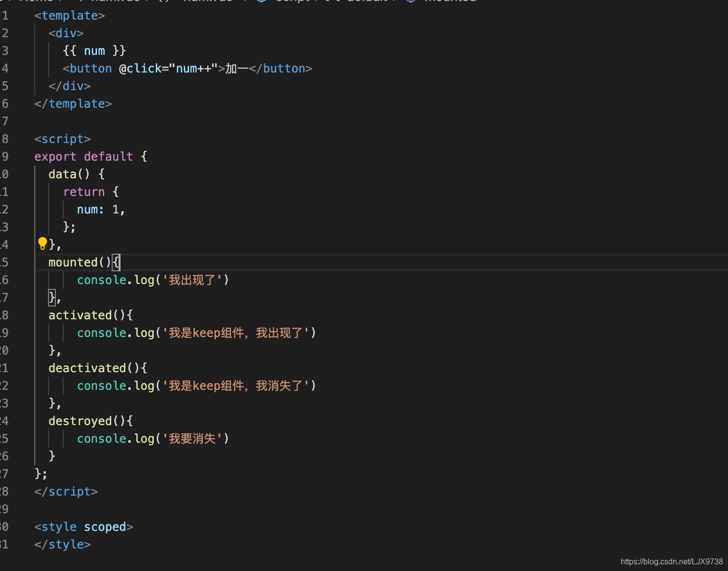The height and width of the screenshot is (571, 728).
Task: Click the 'scoped' attribute in style tag
Action: [105, 527]
